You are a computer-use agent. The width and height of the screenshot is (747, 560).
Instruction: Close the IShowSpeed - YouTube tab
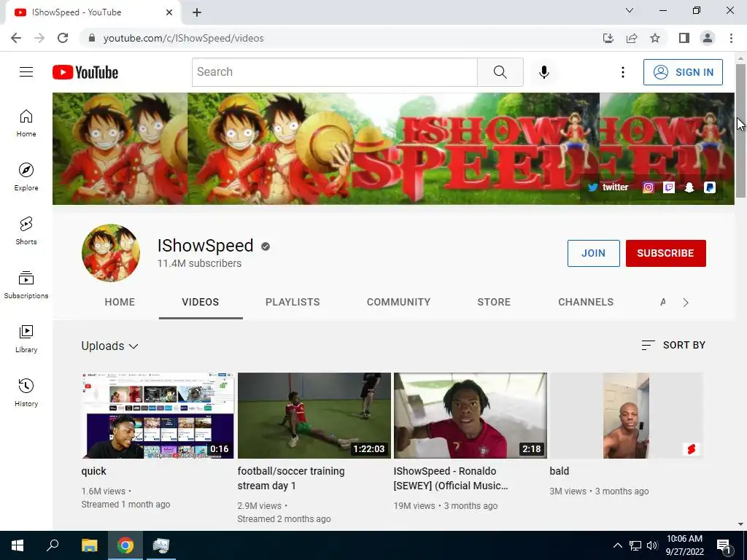[x=169, y=12]
